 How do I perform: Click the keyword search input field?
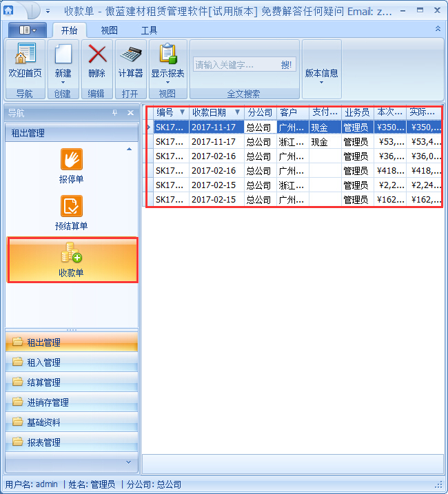tap(235, 65)
